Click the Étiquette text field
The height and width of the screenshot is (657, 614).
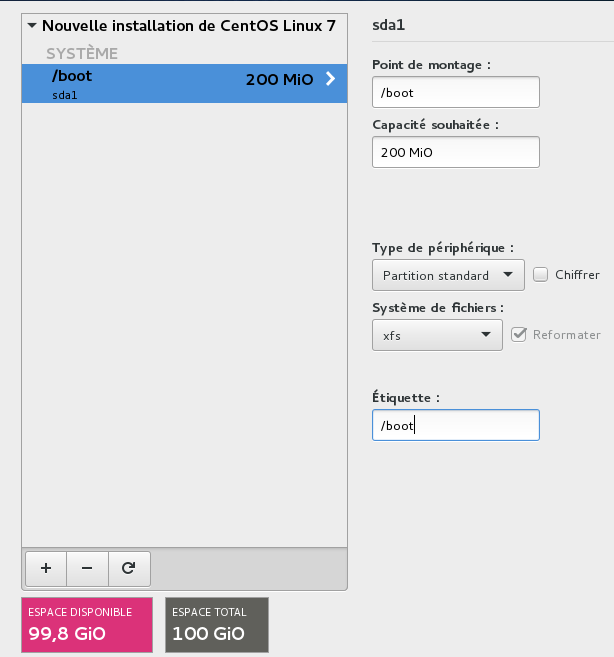[x=455, y=425]
